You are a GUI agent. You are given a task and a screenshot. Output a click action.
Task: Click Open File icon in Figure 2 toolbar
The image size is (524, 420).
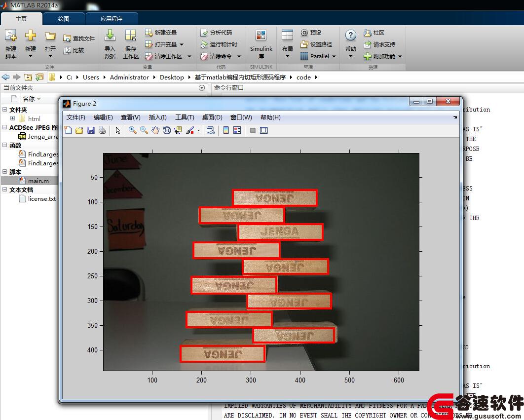pyautogui.click(x=79, y=130)
